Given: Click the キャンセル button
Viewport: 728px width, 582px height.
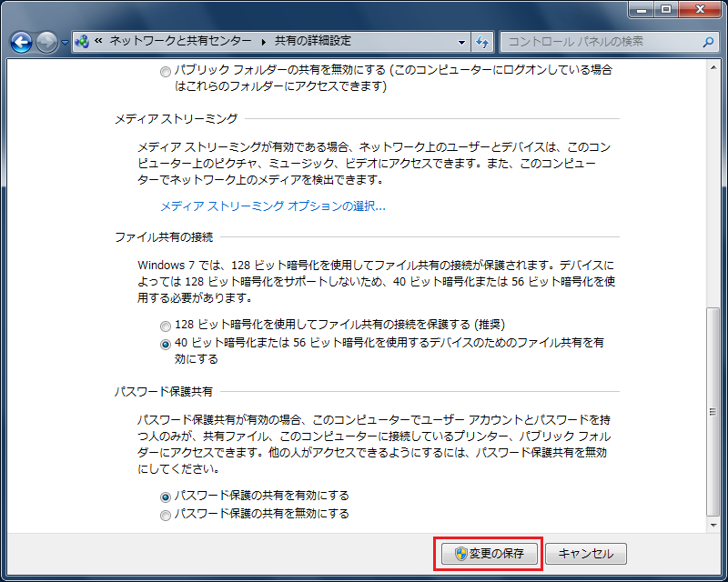Looking at the screenshot, I should click(586, 554).
